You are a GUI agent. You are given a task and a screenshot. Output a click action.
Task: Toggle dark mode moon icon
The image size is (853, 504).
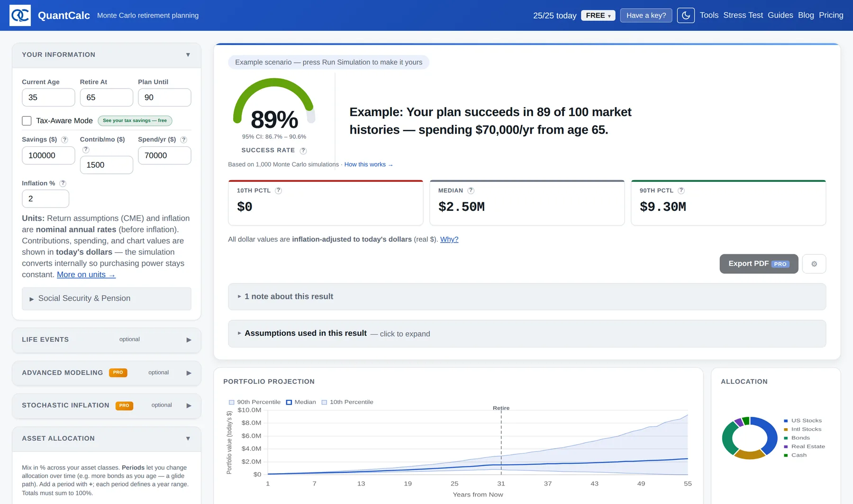coord(686,15)
